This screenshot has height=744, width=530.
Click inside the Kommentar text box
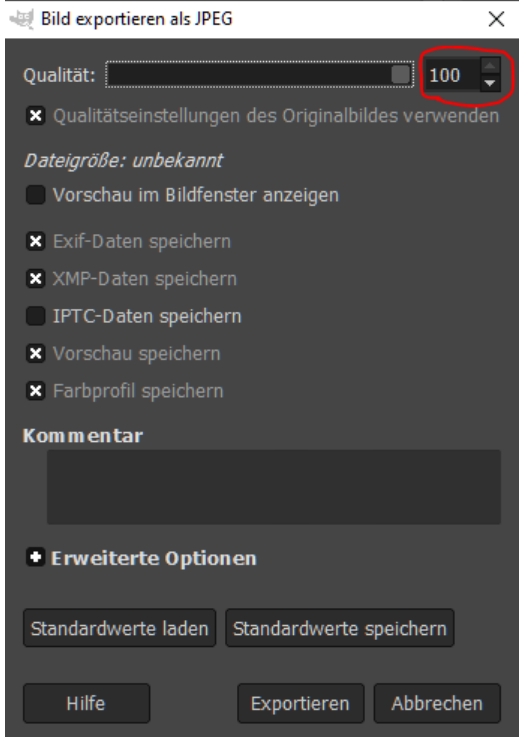tap(274, 487)
